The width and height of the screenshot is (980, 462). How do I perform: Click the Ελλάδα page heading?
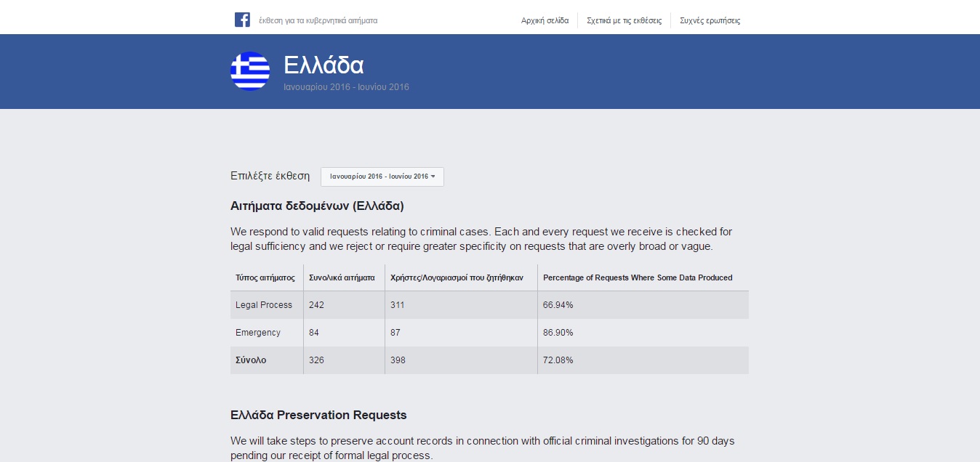point(324,65)
